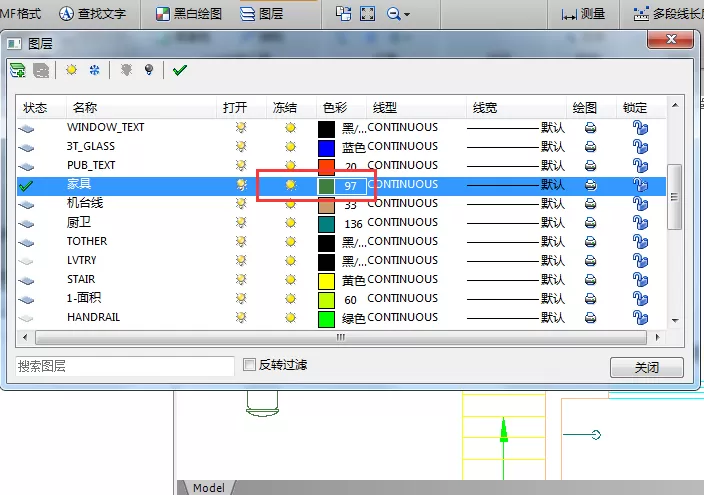Select the 1-面积 layer name
Viewport: 704px width, 495px height.
(x=84, y=298)
